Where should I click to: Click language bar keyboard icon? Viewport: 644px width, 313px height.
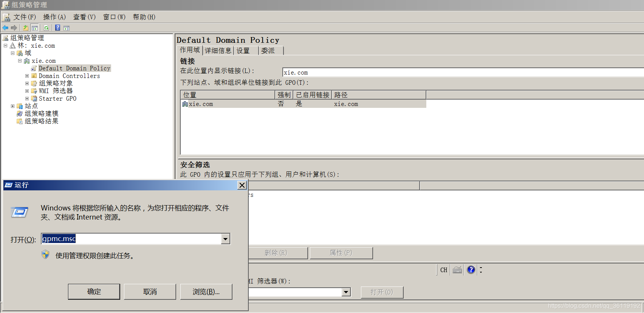tap(457, 270)
